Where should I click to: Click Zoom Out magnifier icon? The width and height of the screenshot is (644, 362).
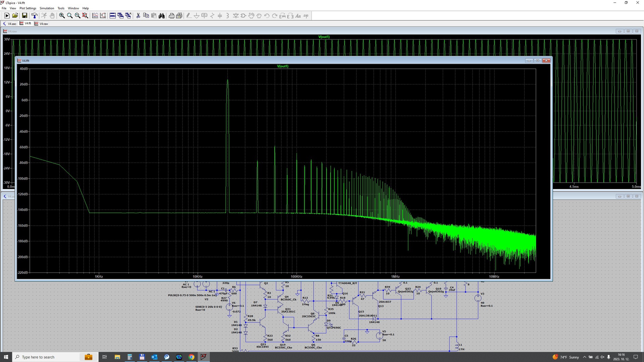(77, 16)
